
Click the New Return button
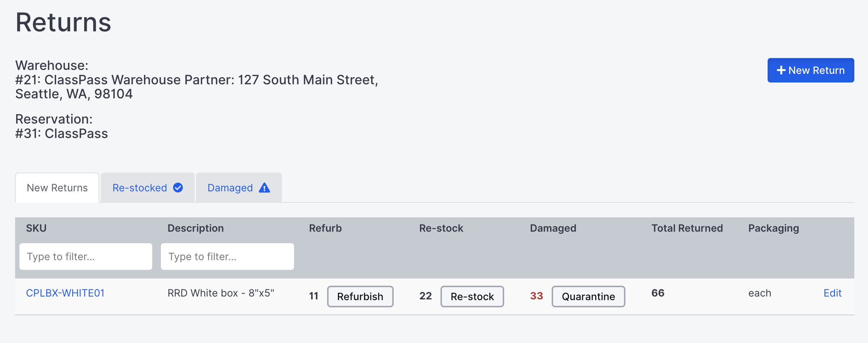point(811,70)
